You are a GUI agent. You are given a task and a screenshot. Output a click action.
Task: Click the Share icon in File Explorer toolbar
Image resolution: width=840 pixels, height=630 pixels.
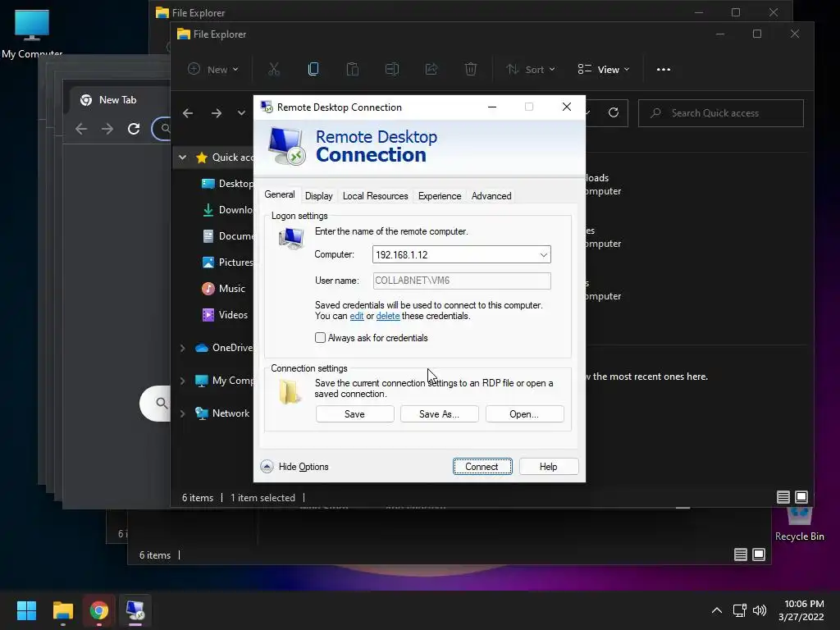(431, 69)
